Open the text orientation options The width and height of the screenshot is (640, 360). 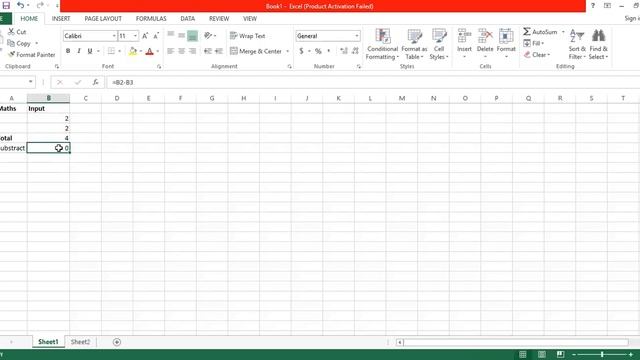coord(209,36)
